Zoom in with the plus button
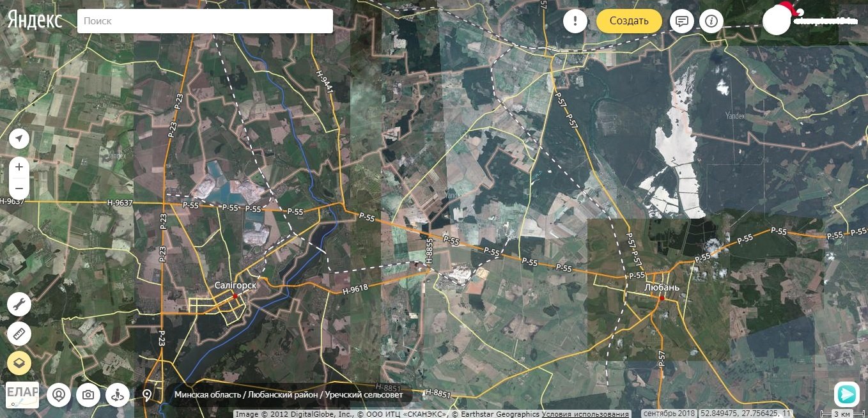The image size is (868, 418). point(19,167)
